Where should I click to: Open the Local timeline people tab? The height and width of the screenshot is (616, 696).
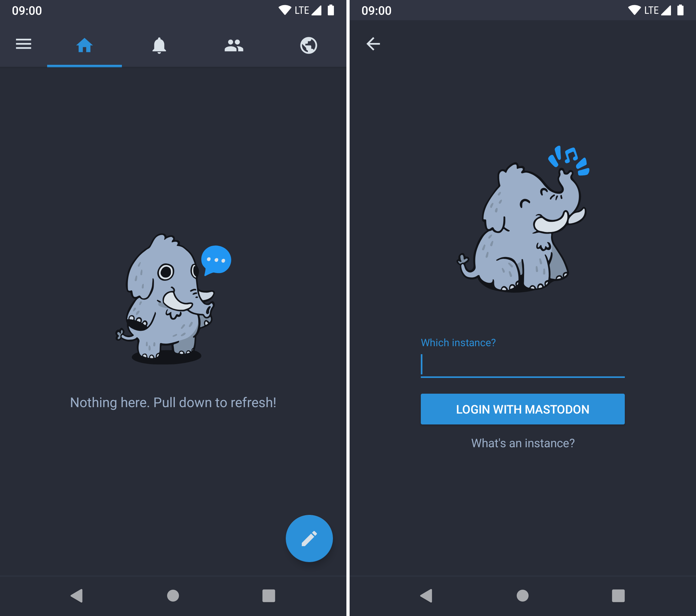pyautogui.click(x=234, y=45)
